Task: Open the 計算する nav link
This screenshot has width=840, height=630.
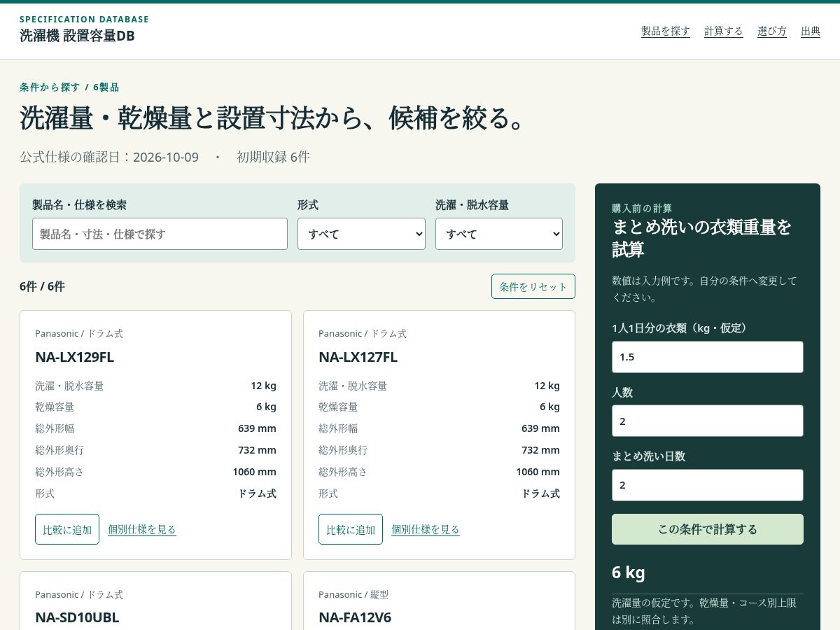Action: (724, 31)
